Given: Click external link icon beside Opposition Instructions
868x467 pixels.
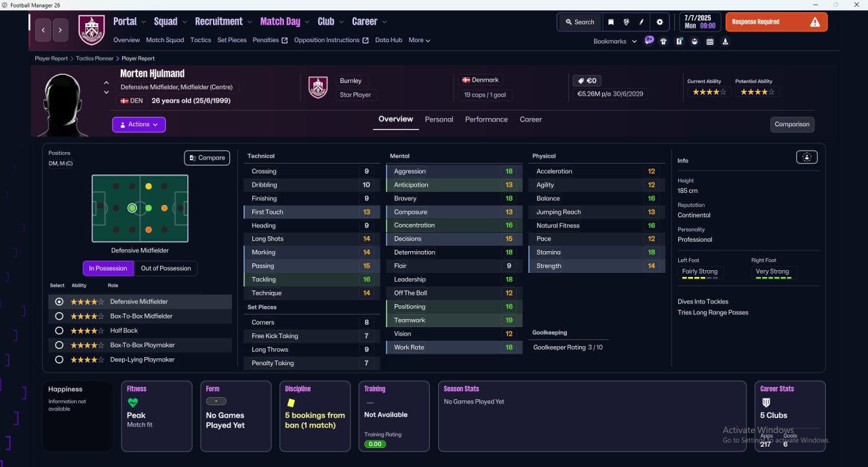Looking at the screenshot, I should coord(366,40).
